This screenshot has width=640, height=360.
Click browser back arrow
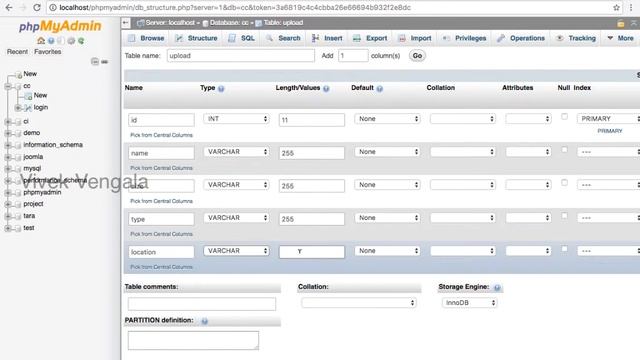click(9, 7)
